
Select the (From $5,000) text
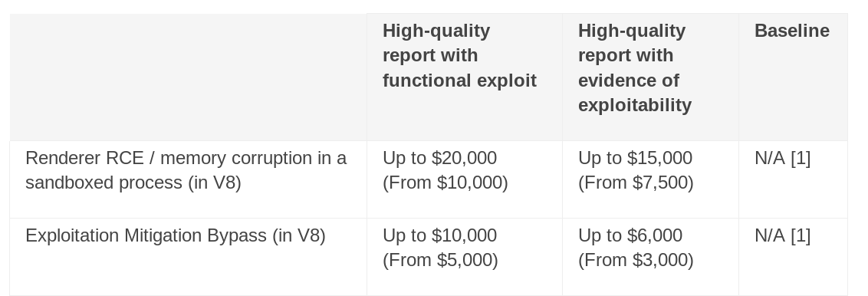click(440, 260)
